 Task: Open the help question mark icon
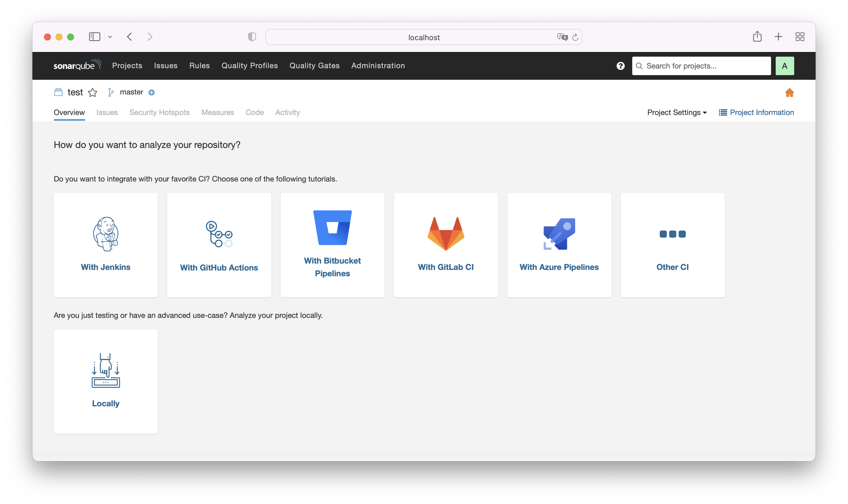pyautogui.click(x=620, y=66)
